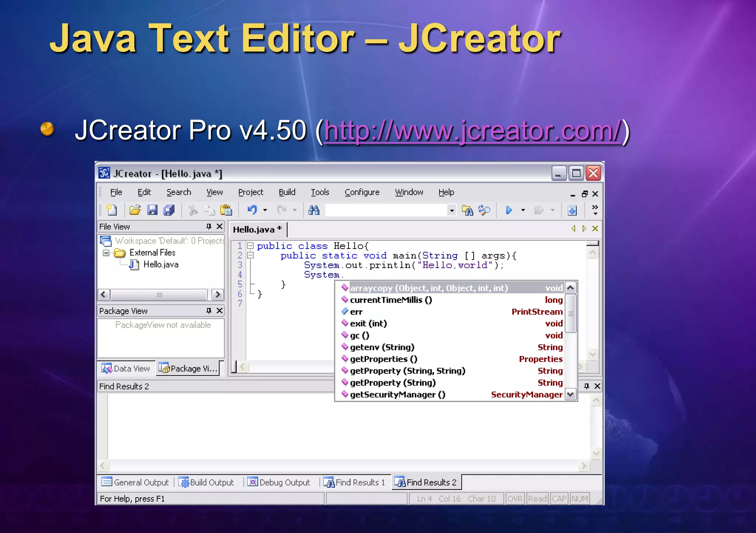Pin the Package View panel
This screenshot has height=533, width=756.
[209, 311]
